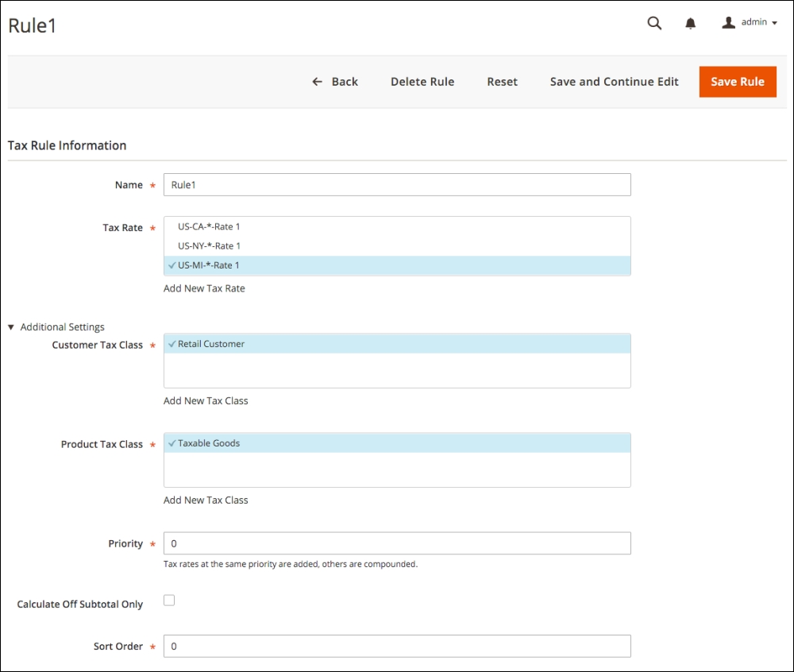Click the Add New Tax Rate link
Screen dimensions: 794x672
(204, 289)
